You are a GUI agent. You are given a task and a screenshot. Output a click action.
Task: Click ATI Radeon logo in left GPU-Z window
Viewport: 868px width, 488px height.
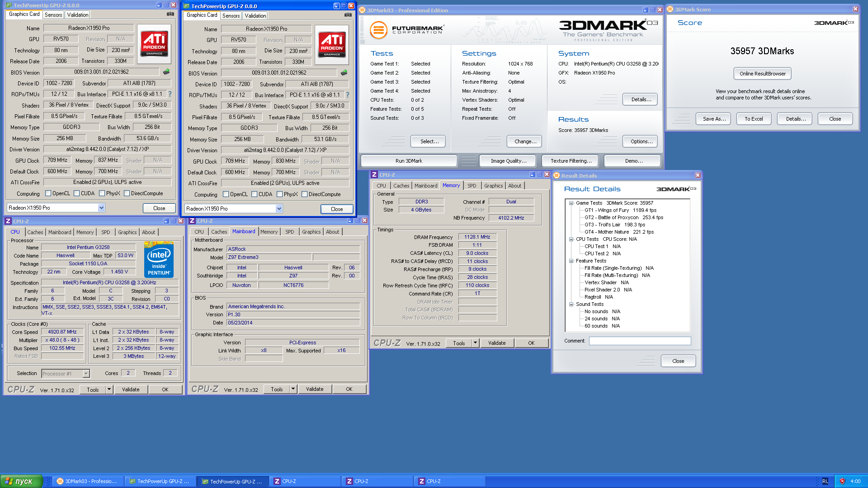click(154, 44)
